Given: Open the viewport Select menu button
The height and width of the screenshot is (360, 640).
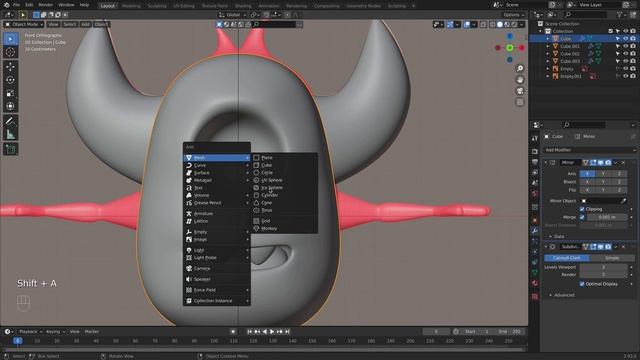Looking at the screenshot, I should coord(70,24).
